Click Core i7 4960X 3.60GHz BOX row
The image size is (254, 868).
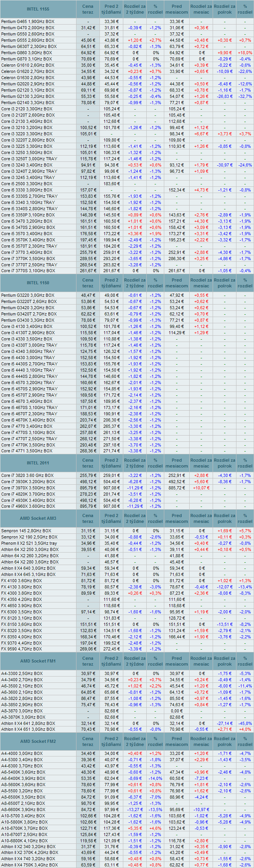pos(28,507)
